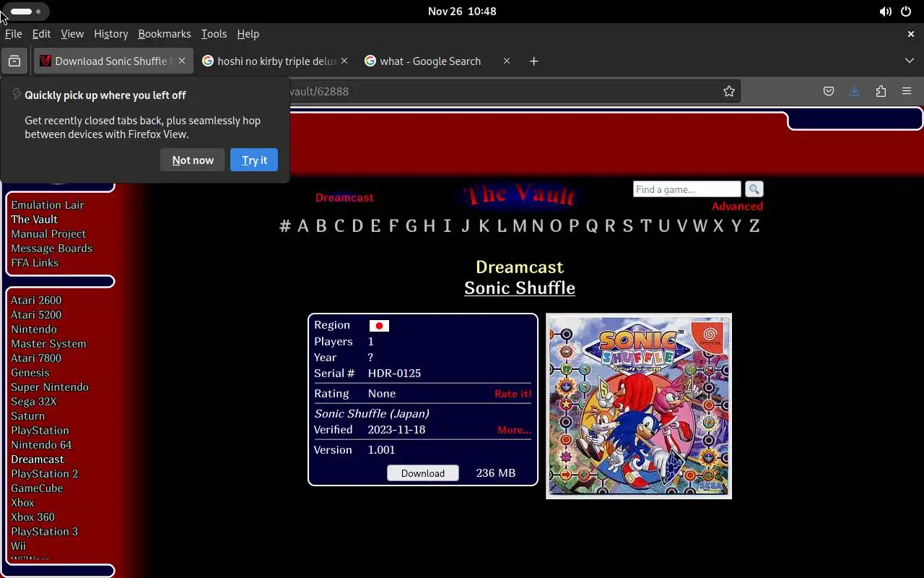Viewport: 924px width, 578px height.
Task: Select Super Nintendo in systems list
Action: 50,387
